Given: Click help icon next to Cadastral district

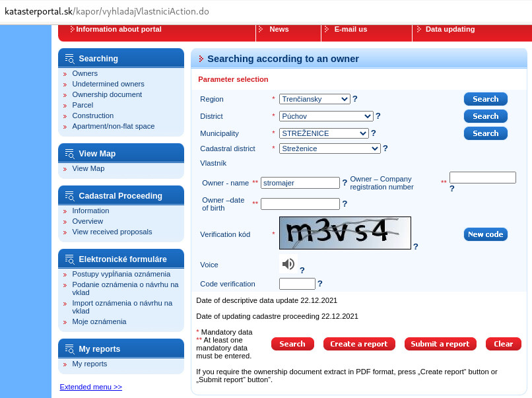Looking at the screenshot, I should click(385, 149).
